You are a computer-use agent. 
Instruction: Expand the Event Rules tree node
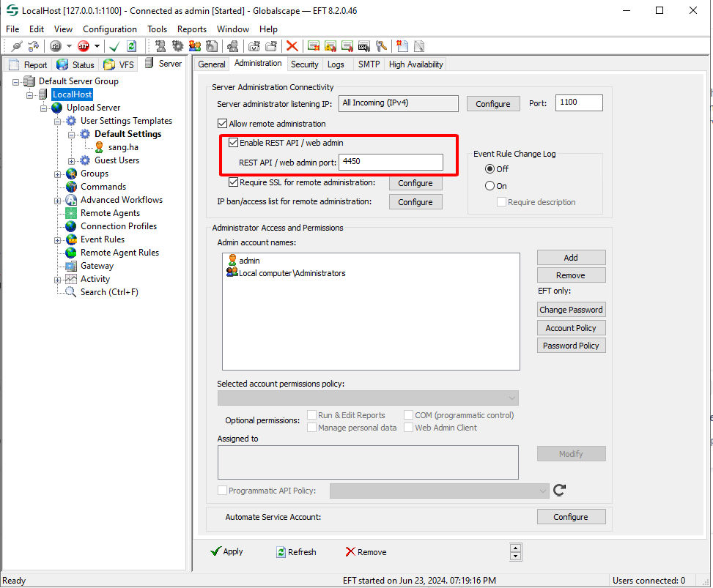pyautogui.click(x=57, y=240)
